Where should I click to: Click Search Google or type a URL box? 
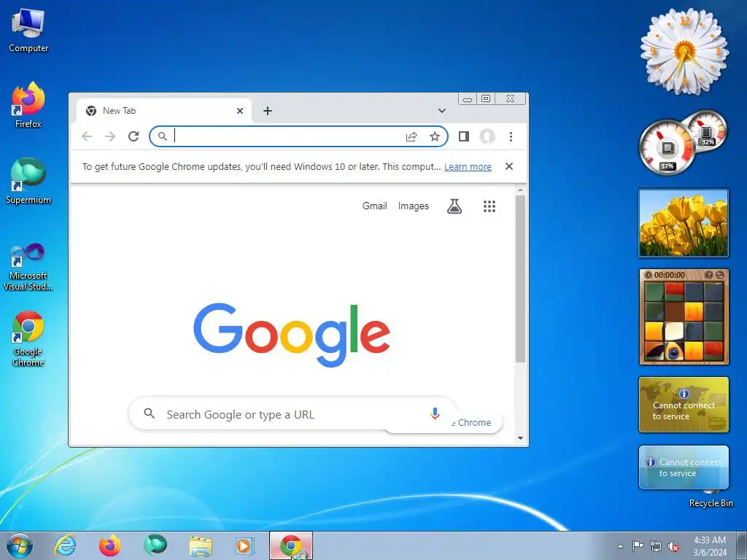(292, 414)
